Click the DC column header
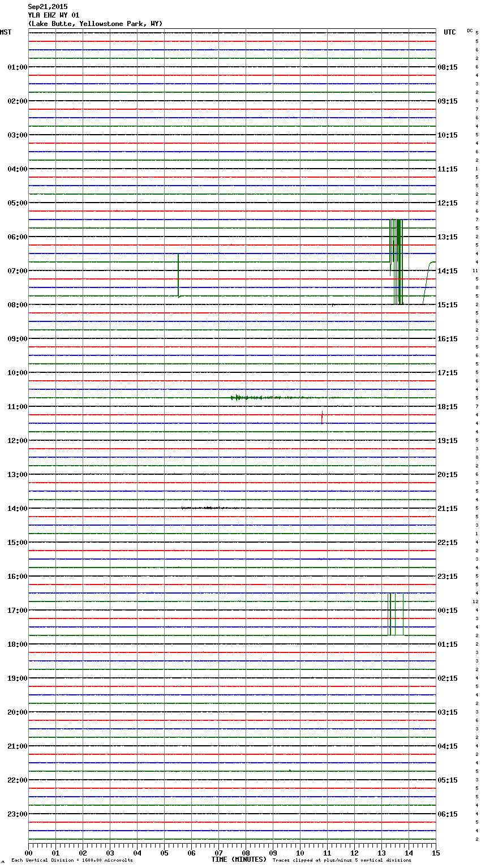Image resolution: width=481 pixels, height=868 pixels. 470,31
